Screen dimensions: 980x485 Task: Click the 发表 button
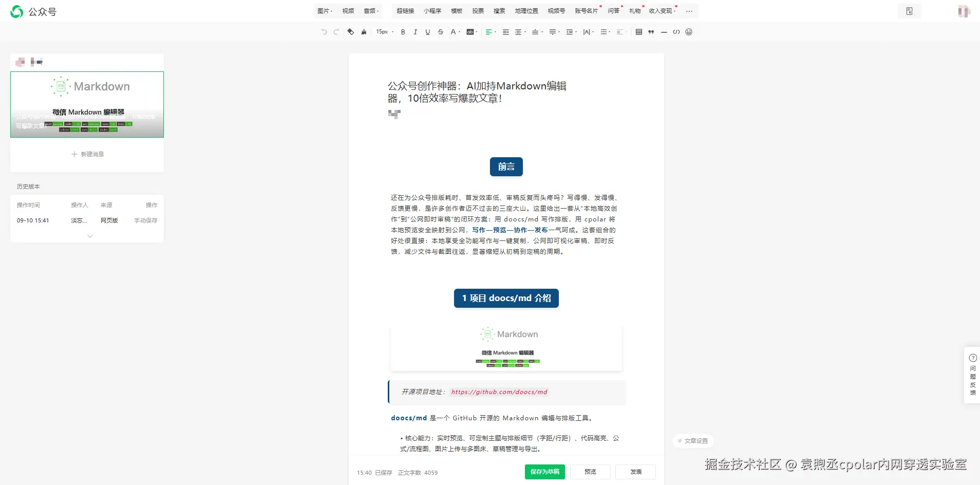coord(636,472)
